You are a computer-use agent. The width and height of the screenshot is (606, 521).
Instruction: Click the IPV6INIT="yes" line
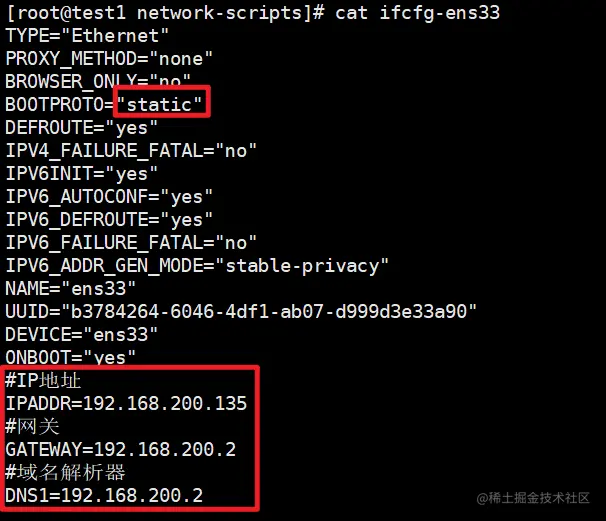click(x=82, y=174)
